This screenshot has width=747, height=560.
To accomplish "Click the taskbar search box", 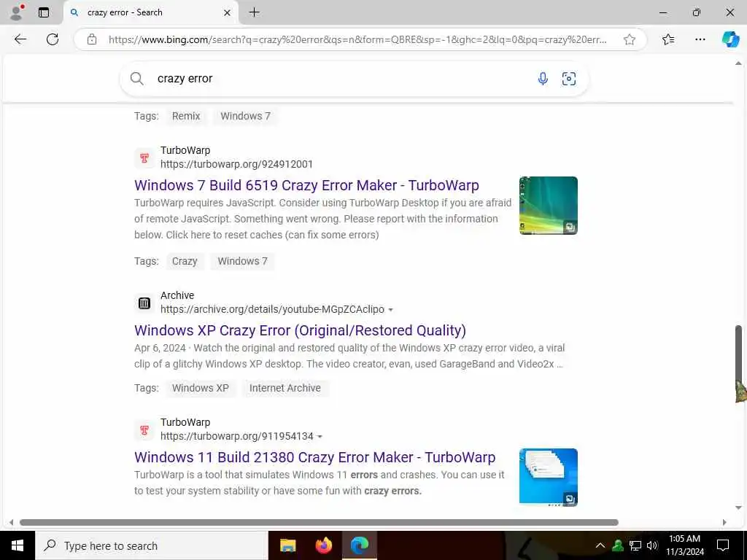I will pyautogui.click(x=152, y=545).
